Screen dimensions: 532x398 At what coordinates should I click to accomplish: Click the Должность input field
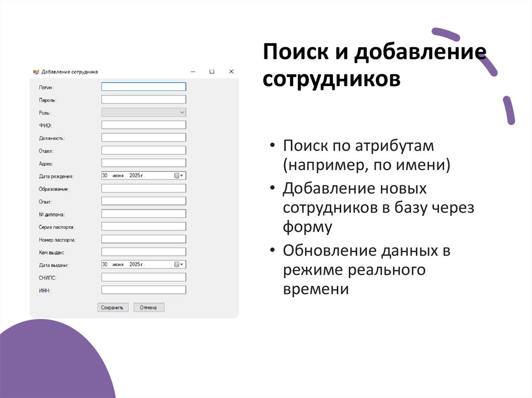tap(143, 138)
